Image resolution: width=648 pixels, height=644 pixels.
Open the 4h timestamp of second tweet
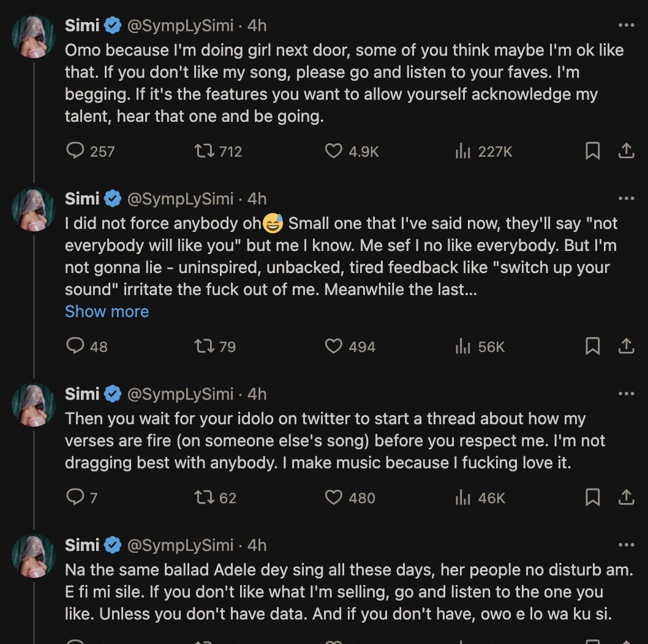[257, 199]
